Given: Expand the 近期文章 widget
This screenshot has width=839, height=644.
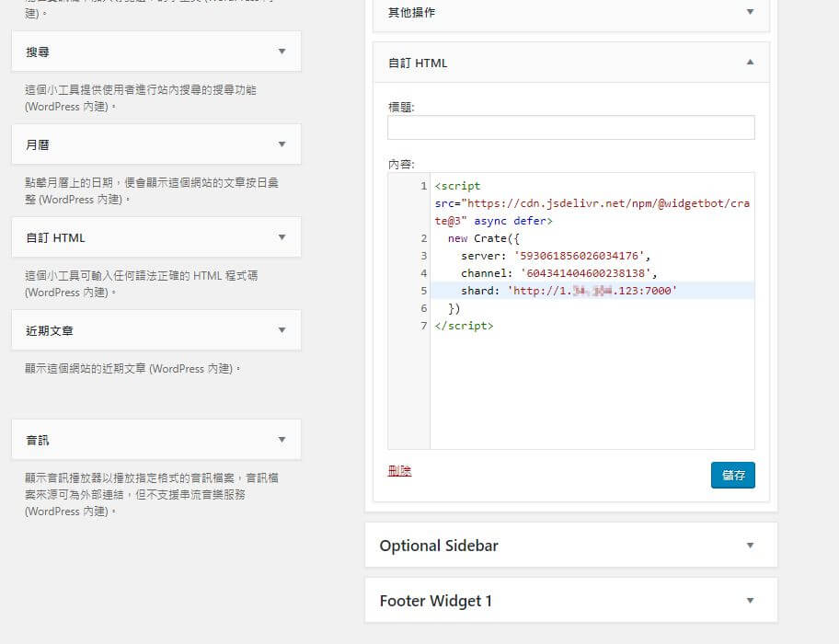Looking at the screenshot, I should [x=282, y=330].
